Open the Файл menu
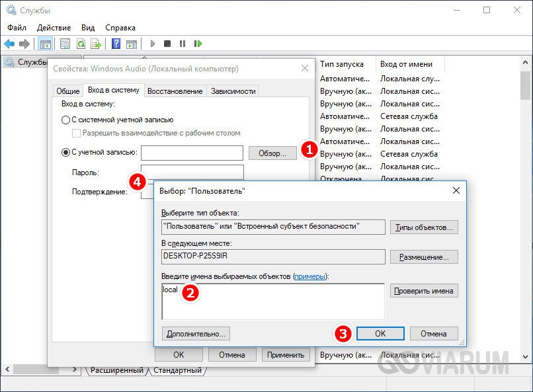 tap(17, 28)
